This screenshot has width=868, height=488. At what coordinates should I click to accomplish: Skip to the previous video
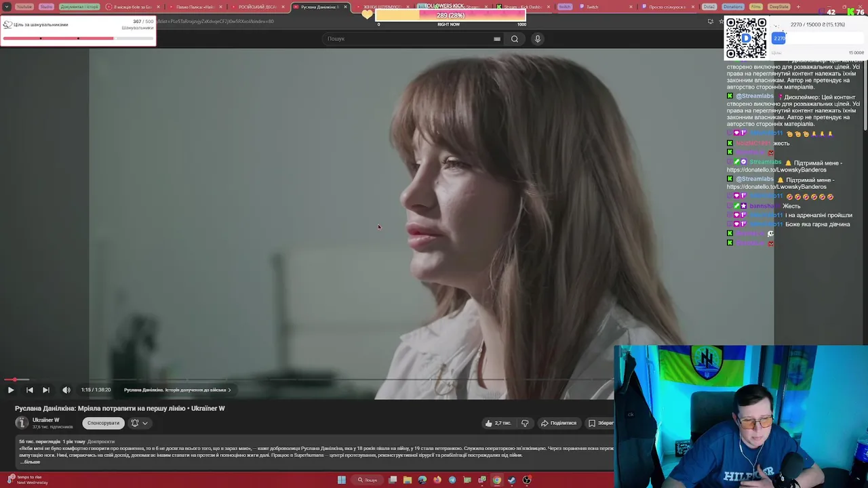click(29, 390)
